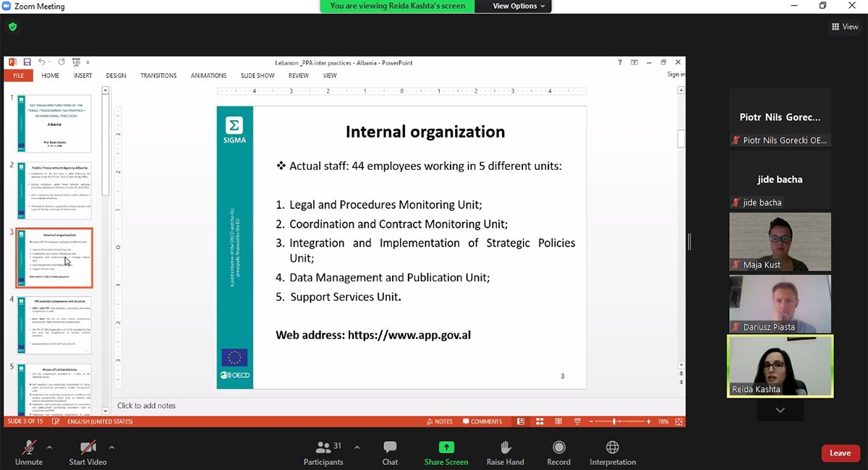
Task: Open the TRANSITIONS ribbon tab
Action: point(158,76)
